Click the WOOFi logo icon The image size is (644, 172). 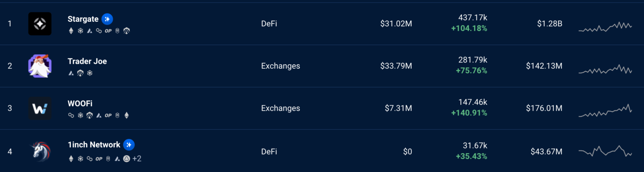pyautogui.click(x=40, y=108)
